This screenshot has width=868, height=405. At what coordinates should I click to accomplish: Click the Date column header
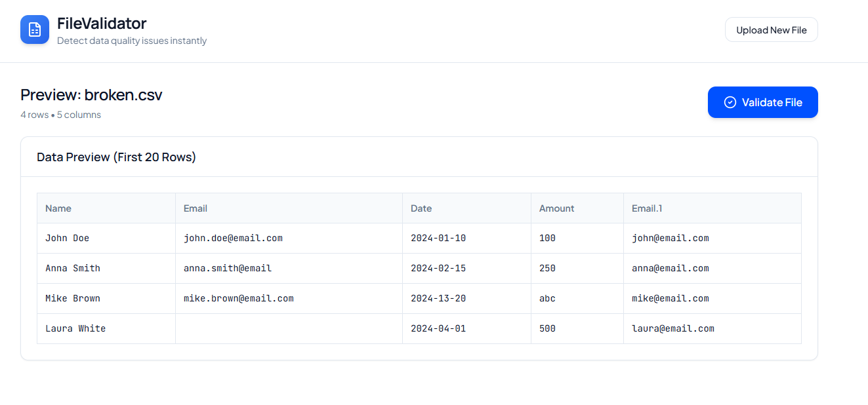[x=421, y=208]
